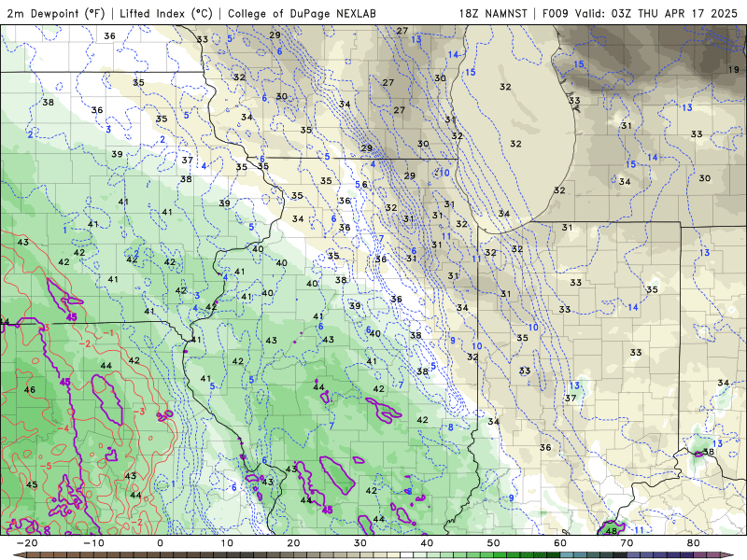Click the 70 label on the color scale
The height and width of the screenshot is (560, 747).
coord(627,543)
